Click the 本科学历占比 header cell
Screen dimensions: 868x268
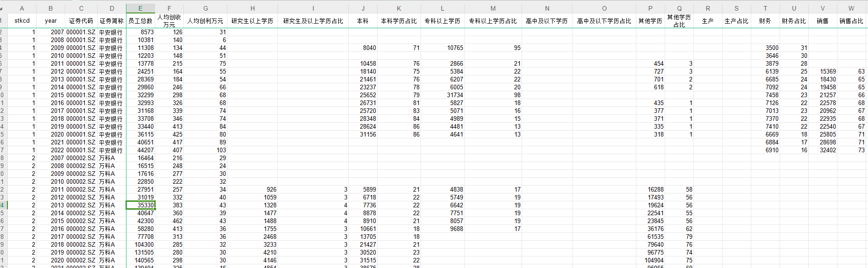tap(399, 21)
